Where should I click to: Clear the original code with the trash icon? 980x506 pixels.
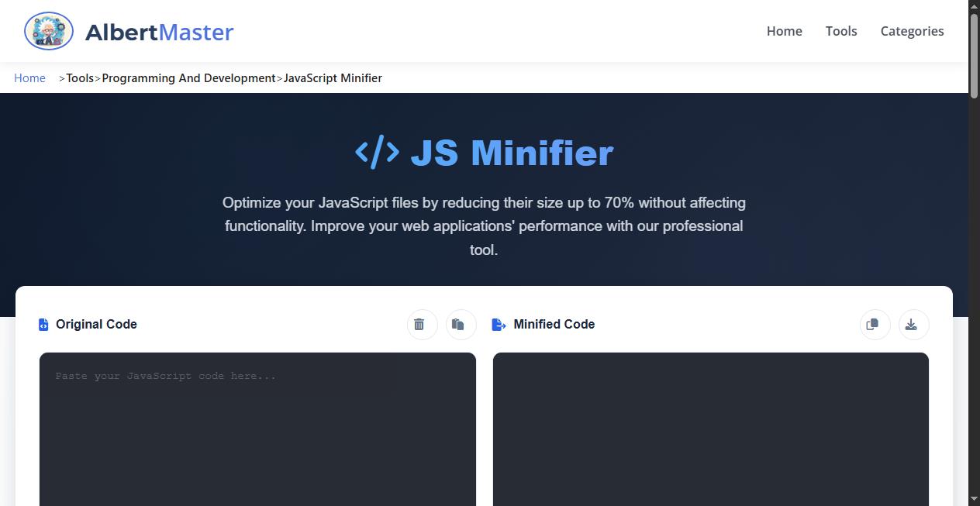(x=421, y=324)
